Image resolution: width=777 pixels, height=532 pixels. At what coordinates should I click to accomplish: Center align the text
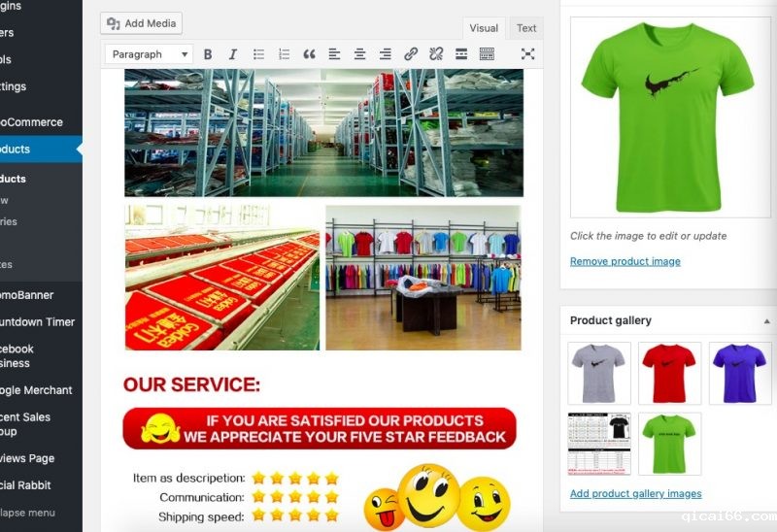click(x=360, y=54)
